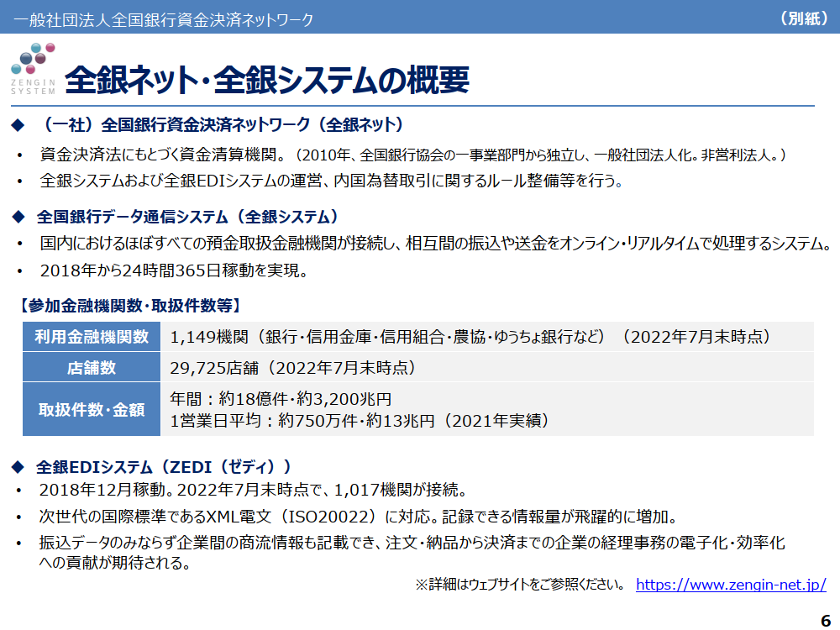Click the （別紙） label in header
Viewport: 840px width, 630px height.
[x=804, y=18]
